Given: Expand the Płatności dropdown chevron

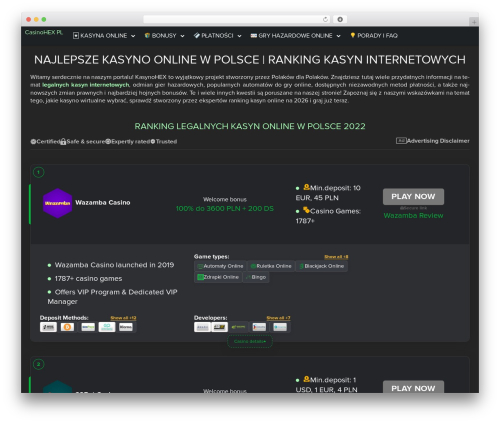Looking at the screenshot, I should [239, 36].
